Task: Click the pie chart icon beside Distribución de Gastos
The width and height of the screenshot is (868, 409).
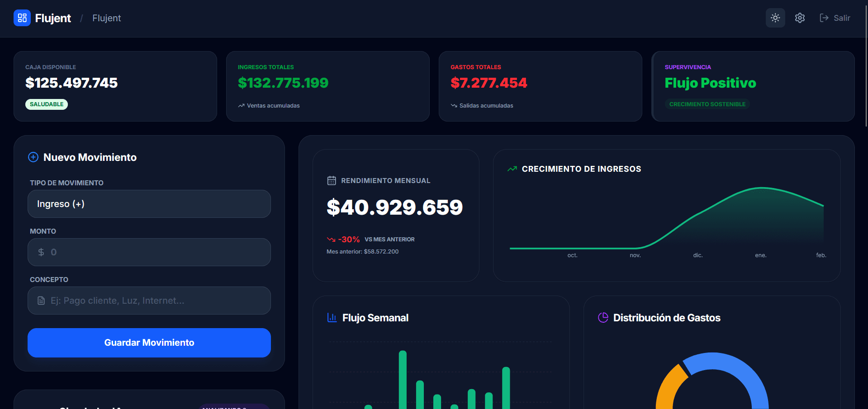Action: (x=602, y=317)
